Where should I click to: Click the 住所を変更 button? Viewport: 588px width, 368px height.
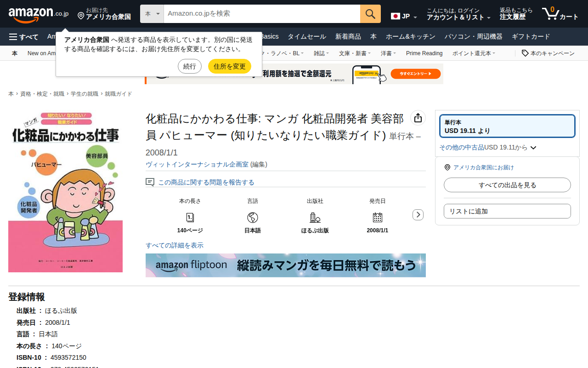pyautogui.click(x=230, y=66)
